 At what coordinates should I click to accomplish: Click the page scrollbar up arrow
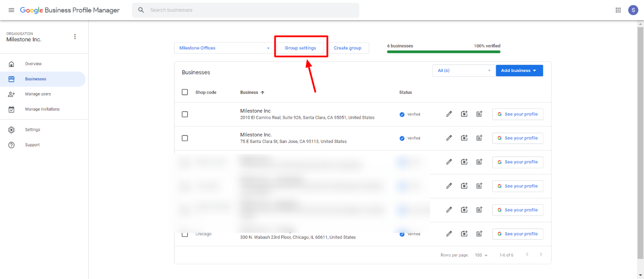click(x=640, y=23)
